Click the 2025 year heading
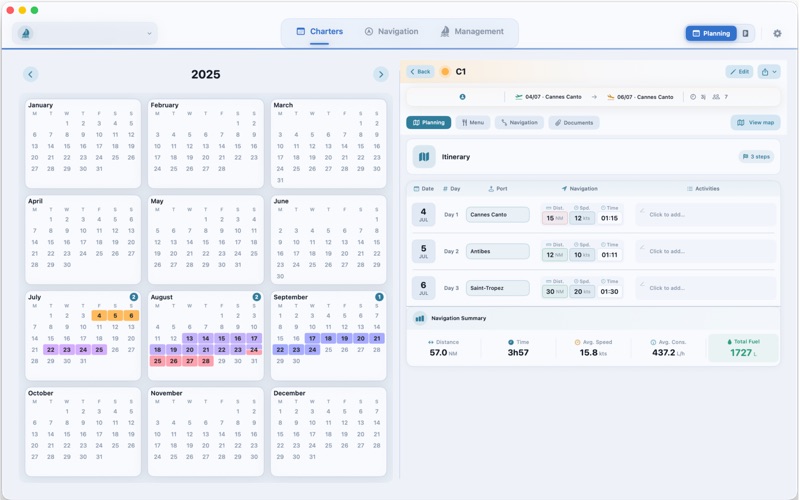Image resolution: width=800 pixels, height=500 pixels. [206, 74]
